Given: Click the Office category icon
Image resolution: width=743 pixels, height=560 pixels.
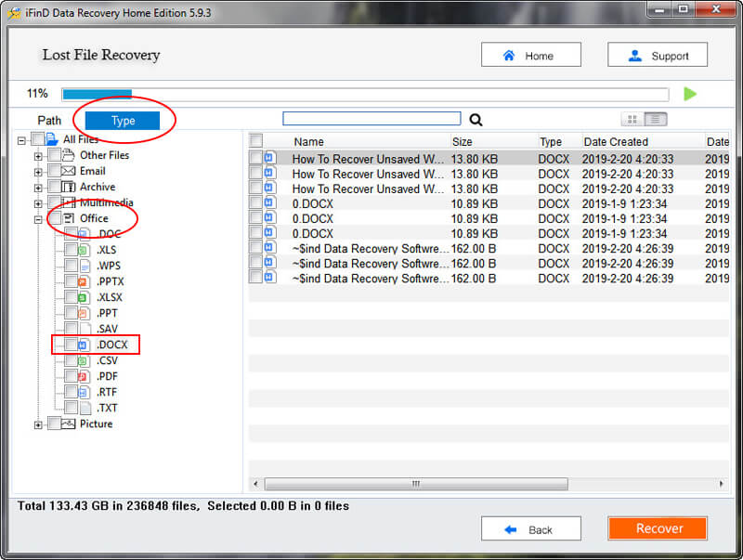Looking at the screenshot, I should coord(69,218).
